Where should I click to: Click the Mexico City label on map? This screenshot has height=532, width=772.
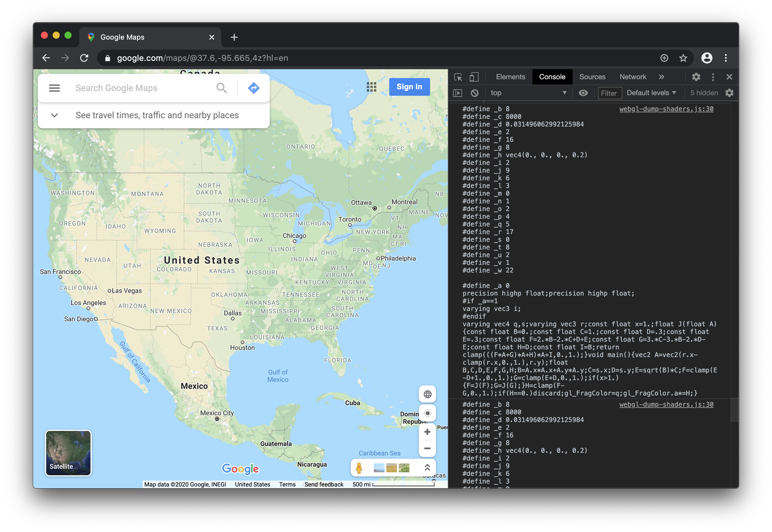(x=217, y=413)
